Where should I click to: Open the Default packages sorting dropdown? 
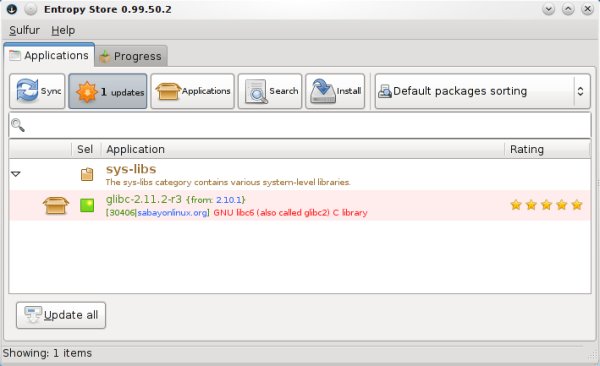[x=483, y=91]
